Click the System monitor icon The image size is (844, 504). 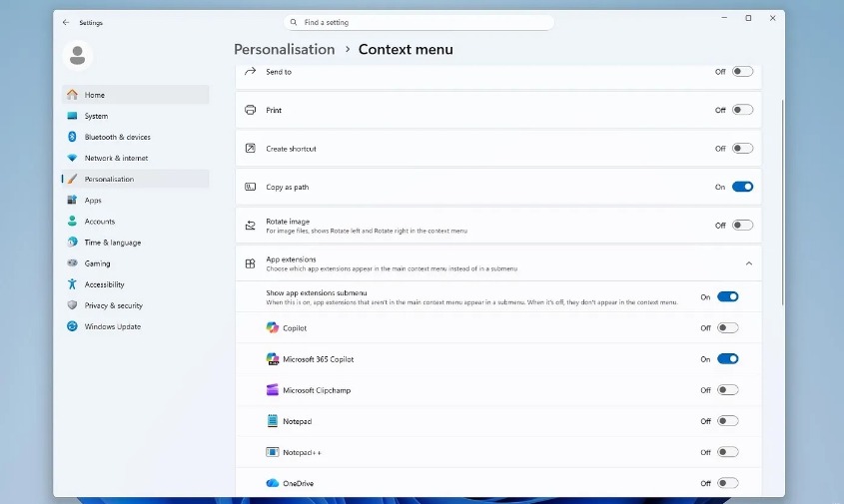pos(72,116)
